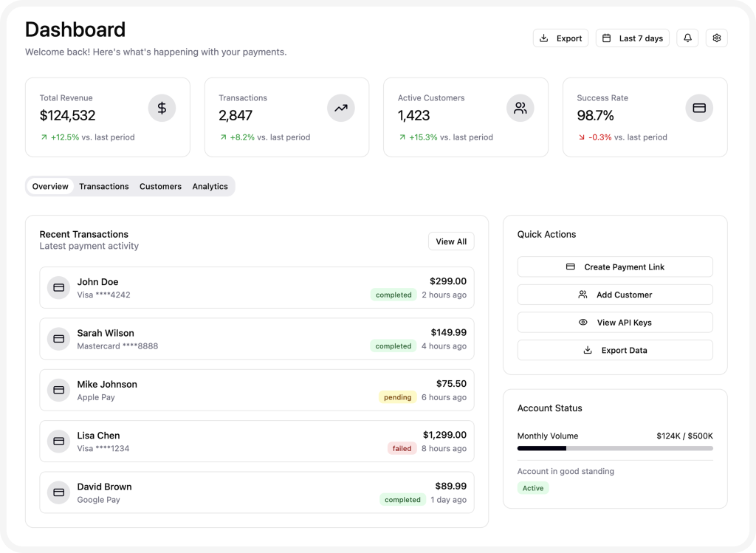The width and height of the screenshot is (756, 553).
Task: Click Create Payment Link button
Action: point(615,267)
